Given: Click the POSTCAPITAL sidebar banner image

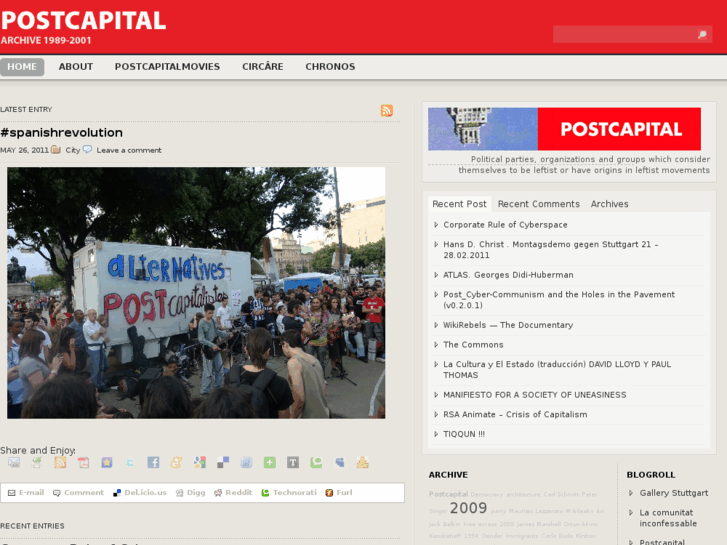Looking at the screenshot, I should coord(564,129).
